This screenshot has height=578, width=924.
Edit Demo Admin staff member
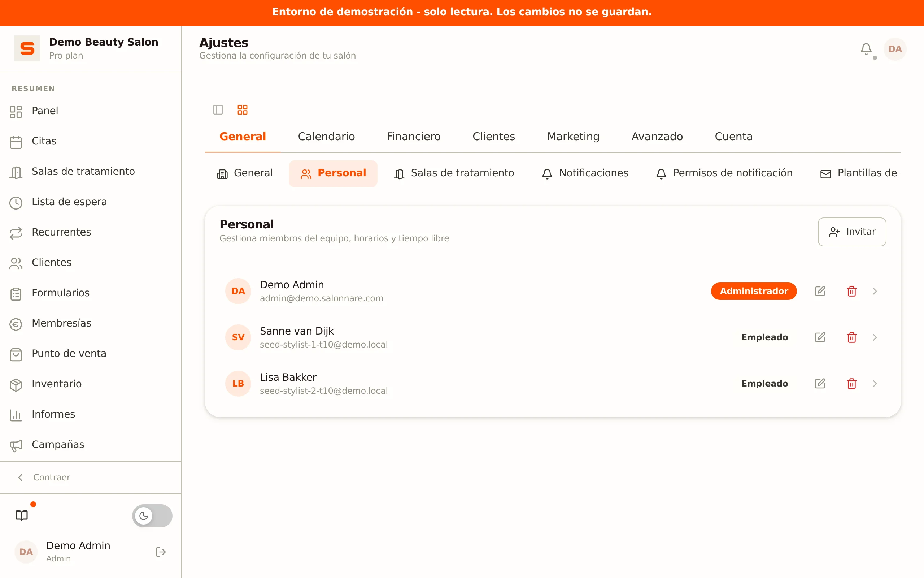(x=820, y=291)
